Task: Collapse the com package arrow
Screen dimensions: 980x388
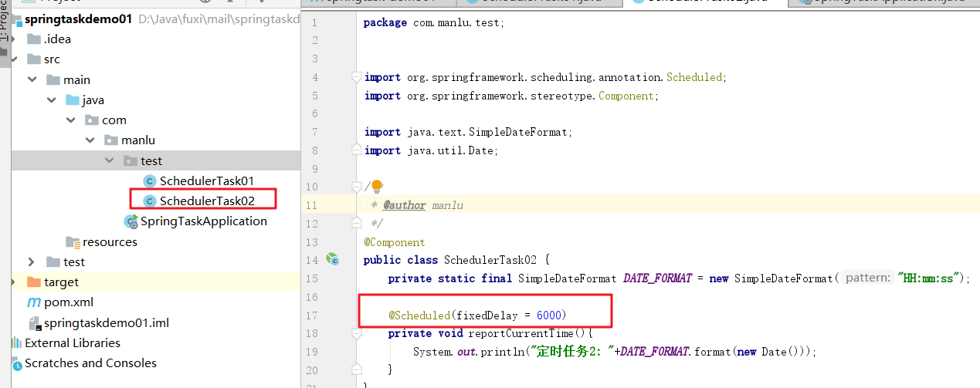Action: [x=70, y=120]
